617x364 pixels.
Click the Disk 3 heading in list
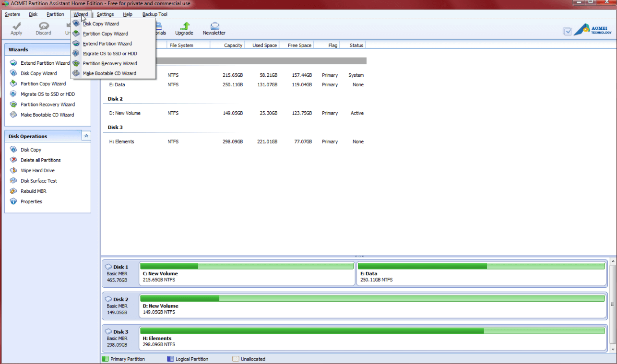115,127
